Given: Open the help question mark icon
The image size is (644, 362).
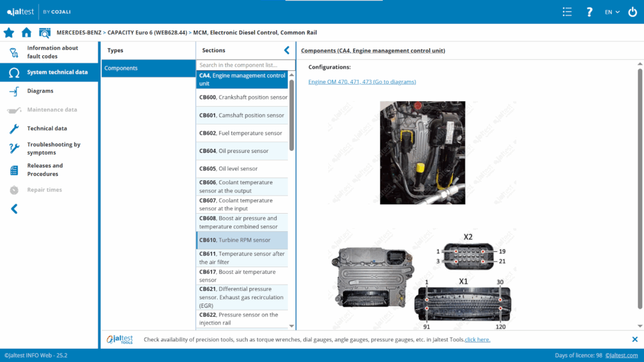Looking at the screenshot, I should pyautogui.click(x=589, y=12).
